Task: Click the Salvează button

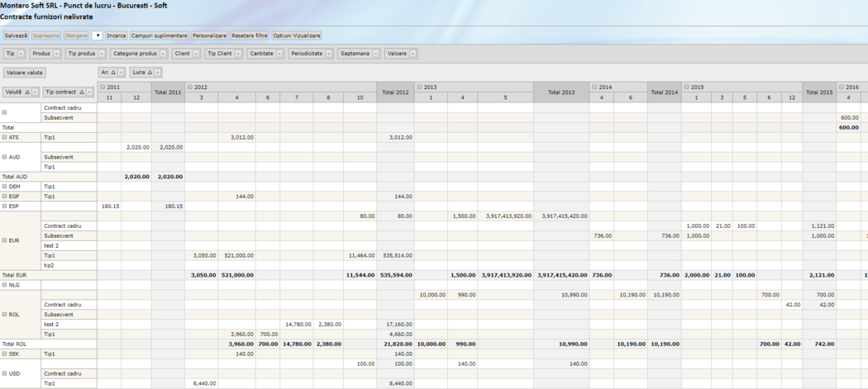Action: click(x=16, y=36)
